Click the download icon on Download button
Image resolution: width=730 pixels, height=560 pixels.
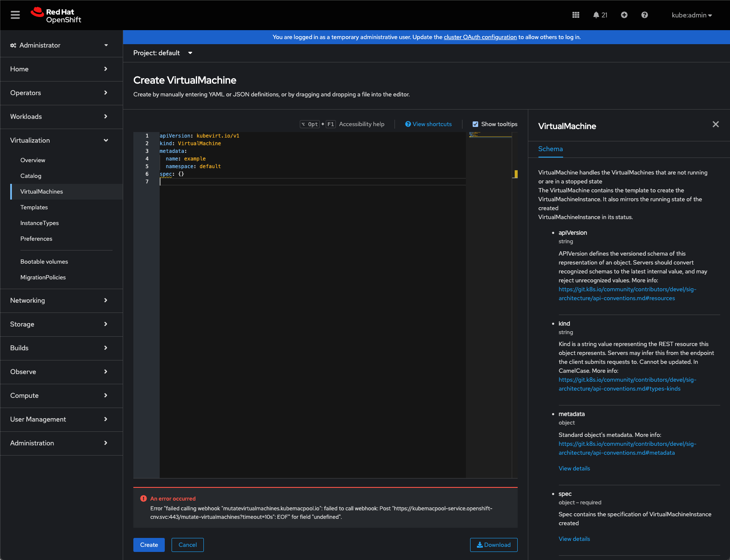click(480, 545)
